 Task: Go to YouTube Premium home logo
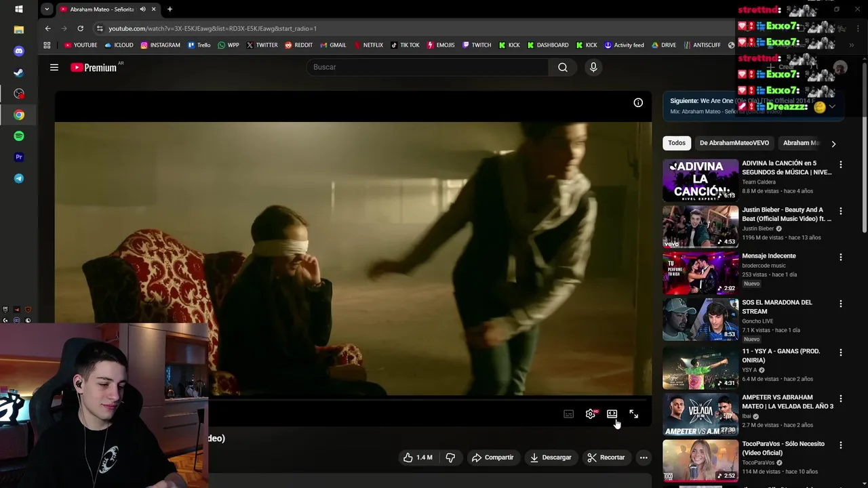[x=94, y=67]
